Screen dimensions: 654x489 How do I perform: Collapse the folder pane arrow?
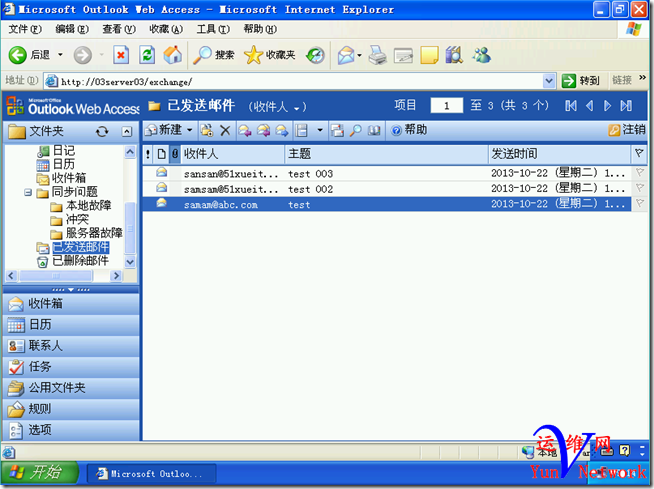(127, 132)
